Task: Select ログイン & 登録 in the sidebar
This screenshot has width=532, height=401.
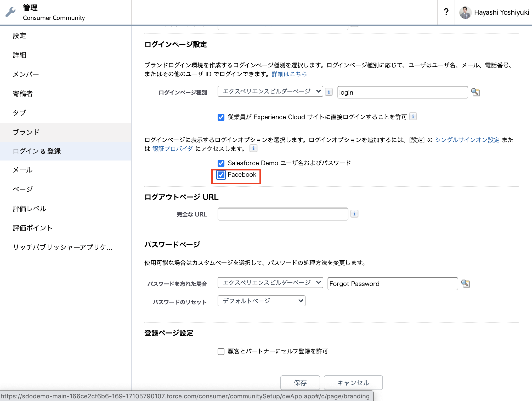Action: (66, 151)
